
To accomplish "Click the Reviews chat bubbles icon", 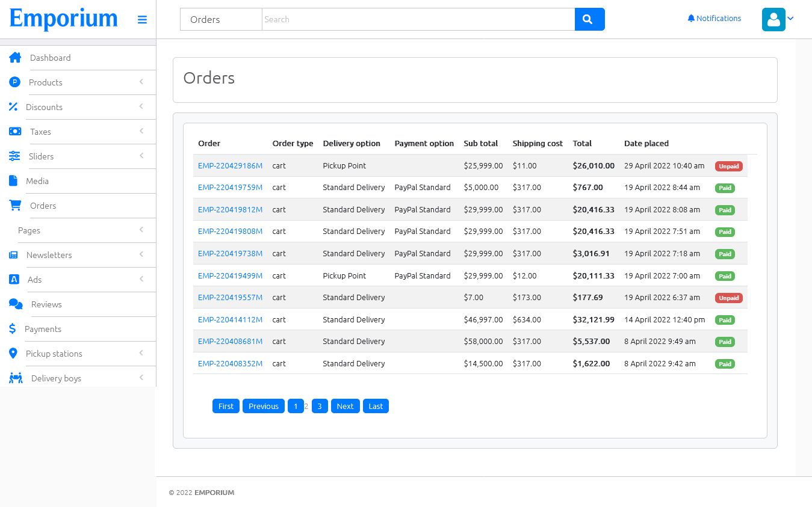I will [16, 304].
